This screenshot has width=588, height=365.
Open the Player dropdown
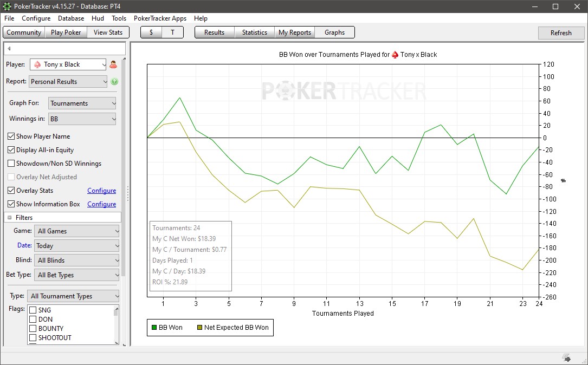coord(68,64)
